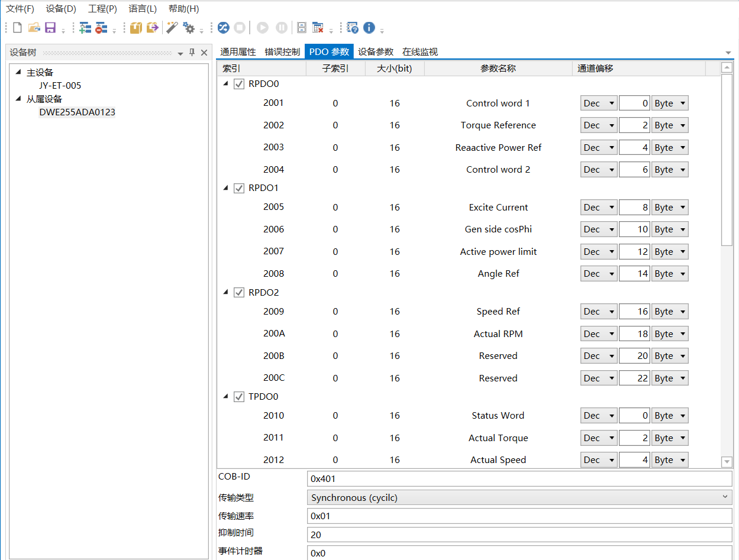
Task: Select DWE255ADA0123 in the device tree
Action: pyautogui.click(x=77, y=112)
